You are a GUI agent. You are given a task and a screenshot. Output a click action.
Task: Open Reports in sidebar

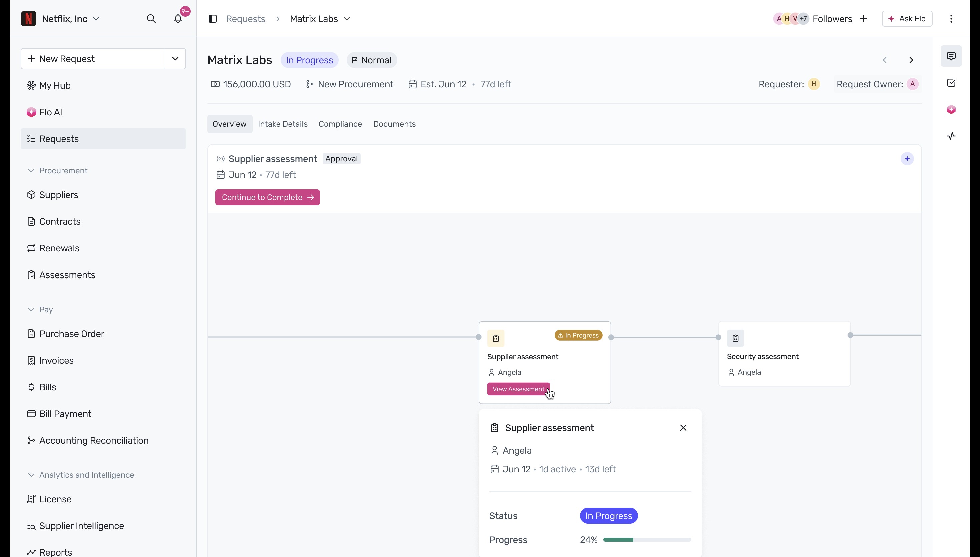[103, 552]
